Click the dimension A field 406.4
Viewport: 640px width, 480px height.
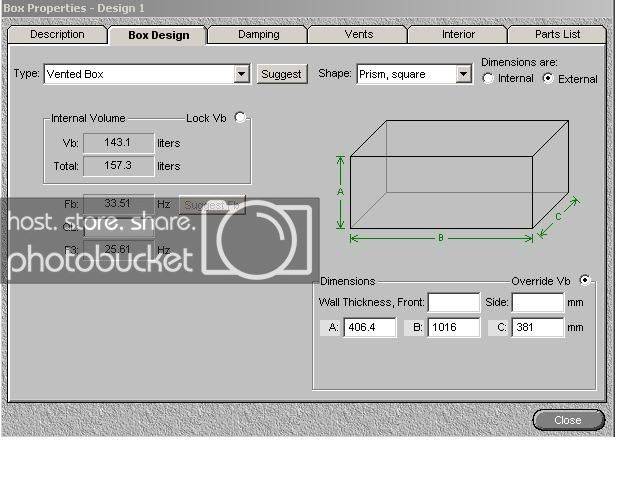coord(370,327)
